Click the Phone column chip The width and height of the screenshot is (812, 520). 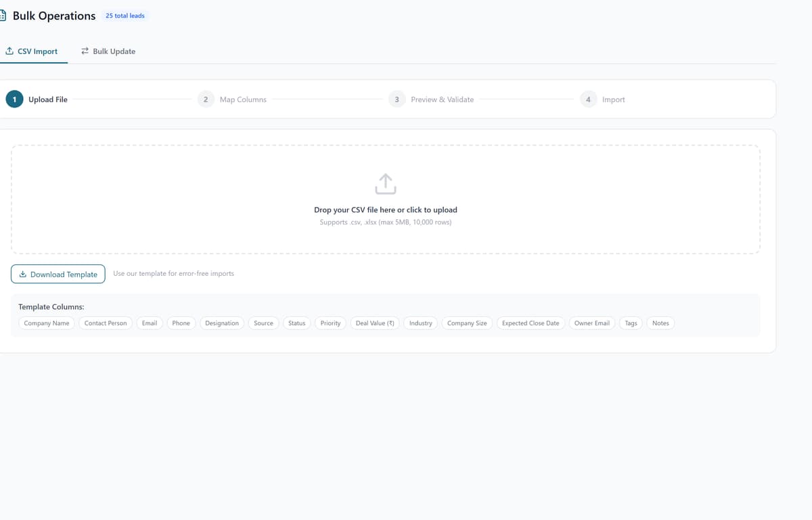(x=181, y=323)
